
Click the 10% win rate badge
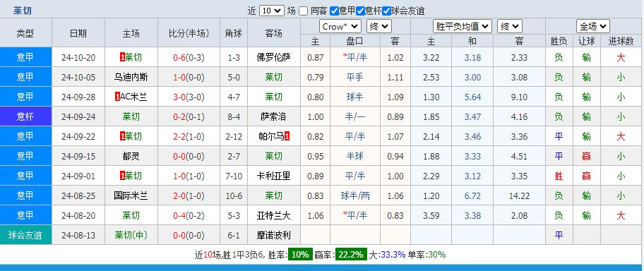pyautogui.click(x=300, y=255)
